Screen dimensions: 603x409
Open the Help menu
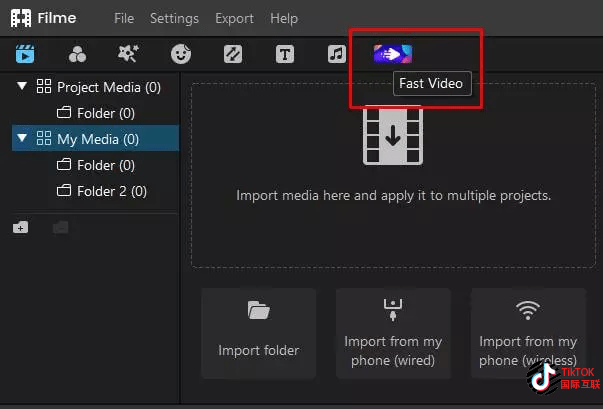point(284,18)
